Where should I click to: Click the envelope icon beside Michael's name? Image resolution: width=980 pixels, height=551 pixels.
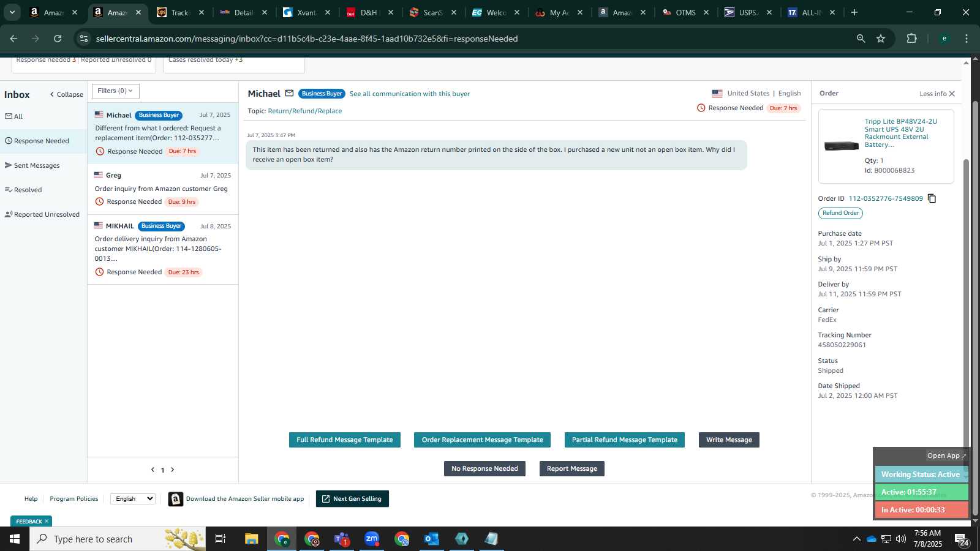coord(289,94)
